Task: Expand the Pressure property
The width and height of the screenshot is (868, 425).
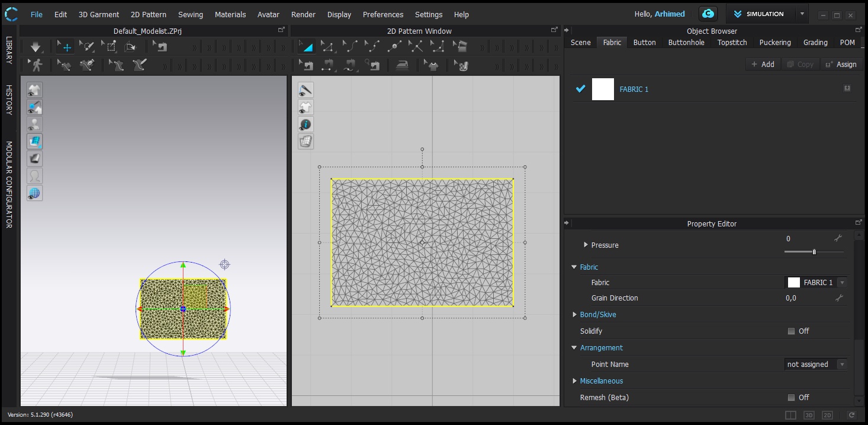Action: tap(586, 245)
